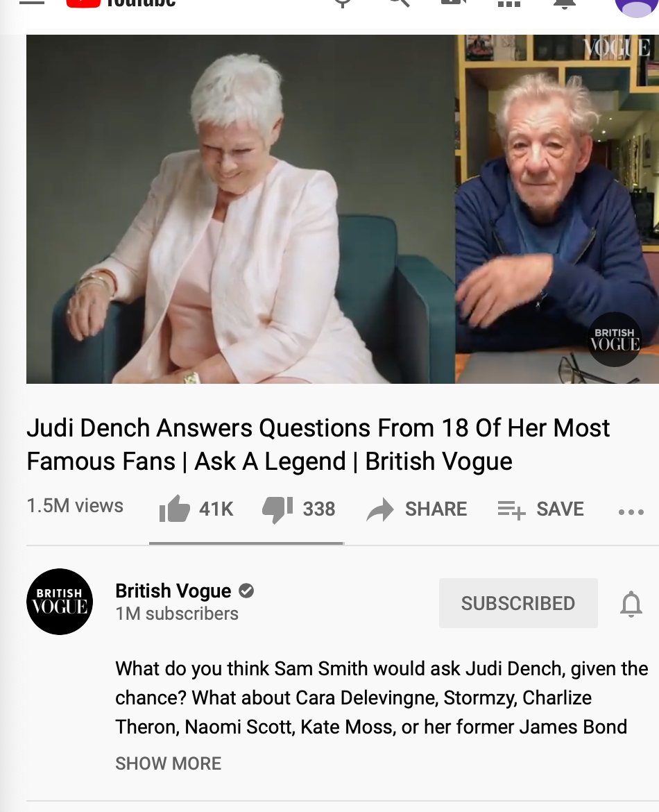The height and width of the screenshot is (812, 659).
Task: Click the YouTube logo to go home
Action: coord(121,3)
